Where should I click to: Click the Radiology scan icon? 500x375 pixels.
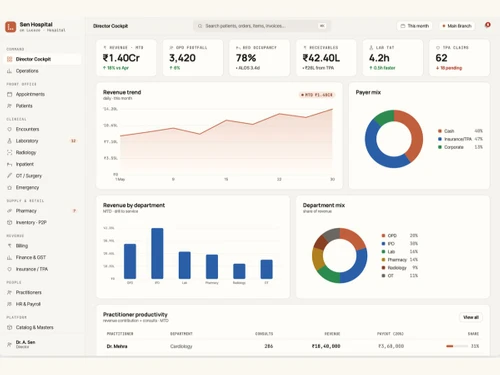(x=10, y=153)
